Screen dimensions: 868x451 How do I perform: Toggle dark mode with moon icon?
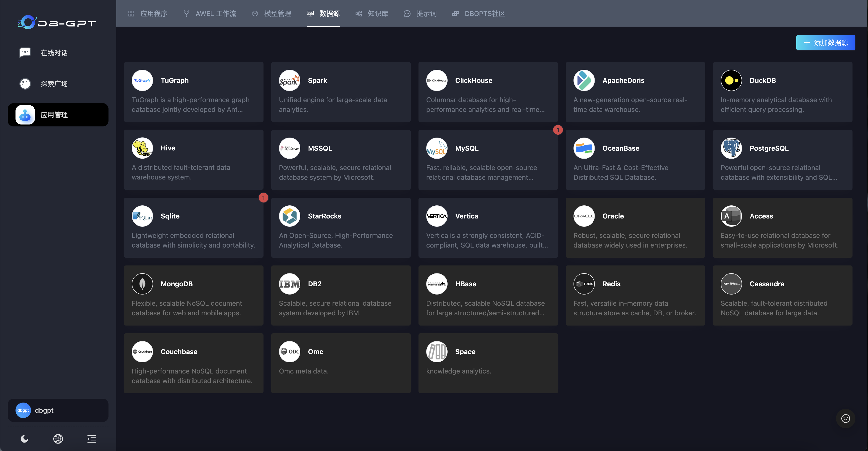(25, 439)
